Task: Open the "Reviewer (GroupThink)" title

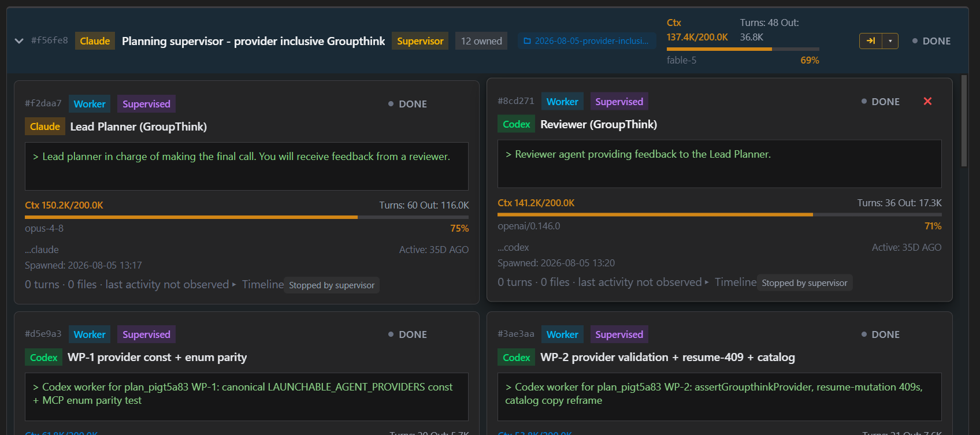Action: [599, 124]
